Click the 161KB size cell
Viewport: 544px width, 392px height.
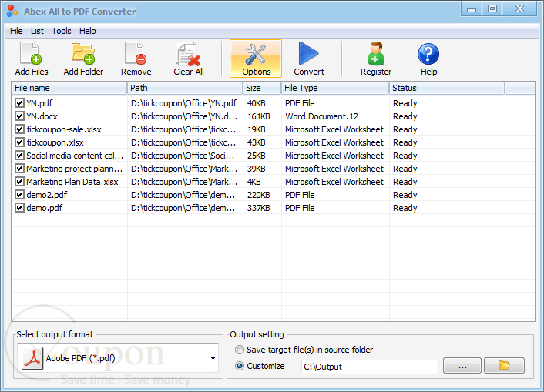[258, 116]
